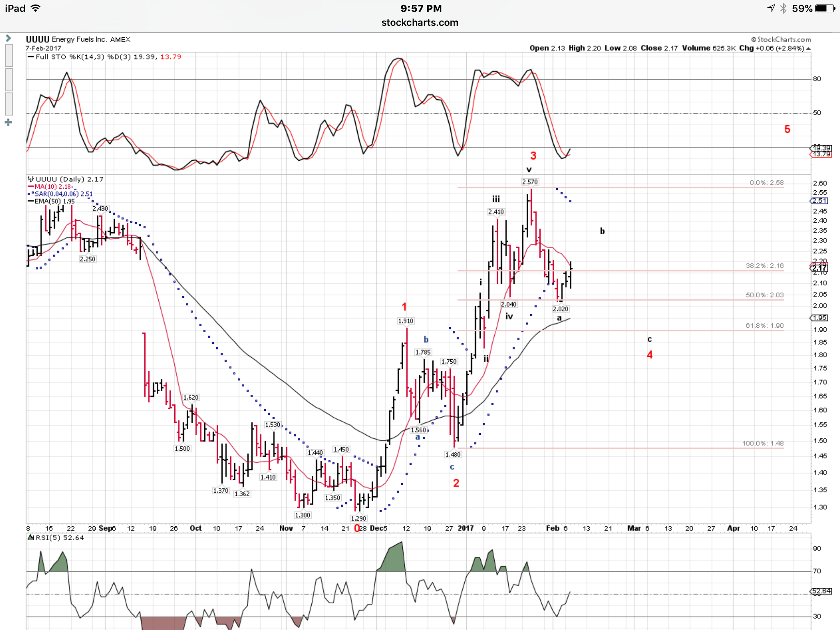Click the RSI(5) 52.64 indicator label

[59, 538]
